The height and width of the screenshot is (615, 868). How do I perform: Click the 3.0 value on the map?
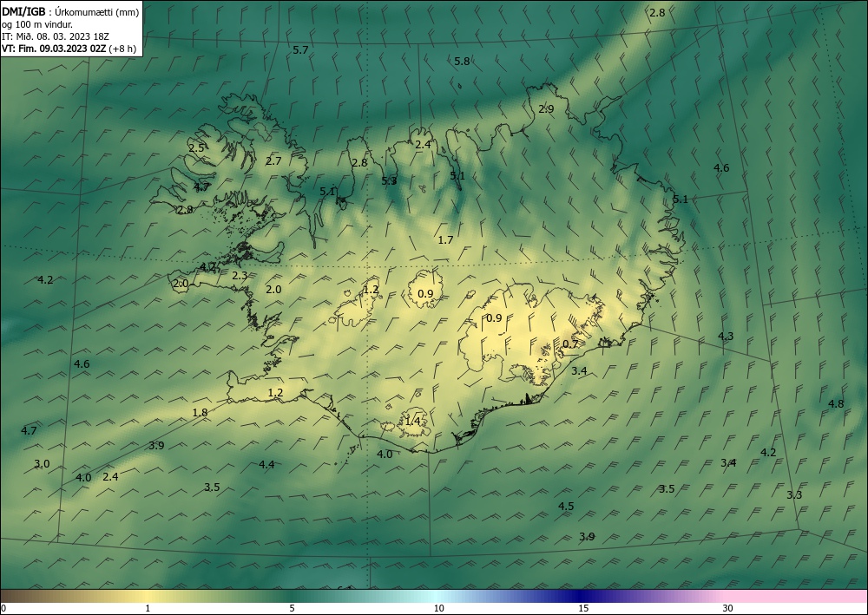click(42, 463)
